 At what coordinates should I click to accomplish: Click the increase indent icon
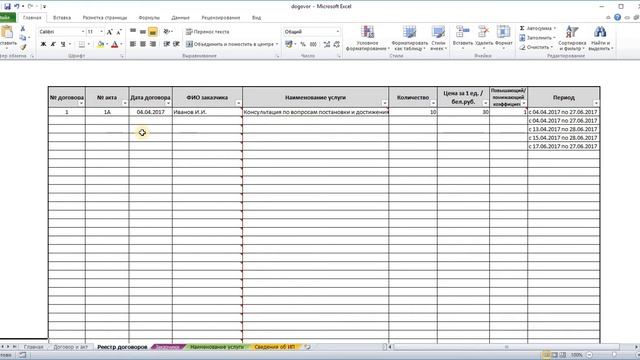tap(176, 44)
